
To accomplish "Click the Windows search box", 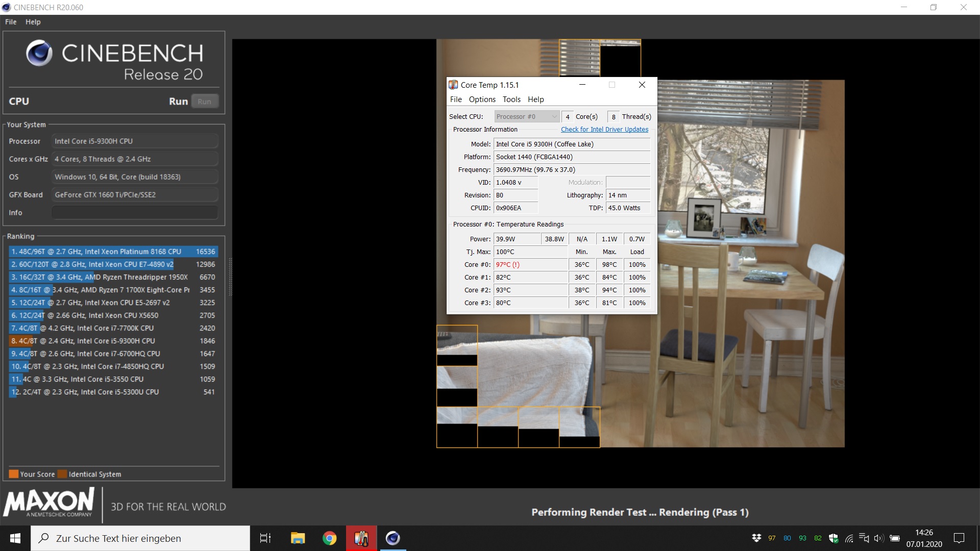I will click(x=140, y=538).
